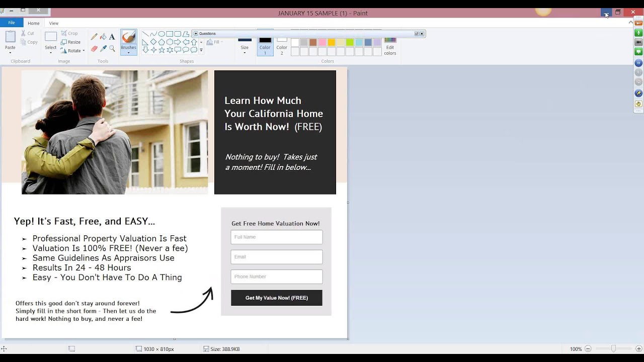Switch to the Home tab
Viewport: 644px width, 362px height.
click(34, 23)
